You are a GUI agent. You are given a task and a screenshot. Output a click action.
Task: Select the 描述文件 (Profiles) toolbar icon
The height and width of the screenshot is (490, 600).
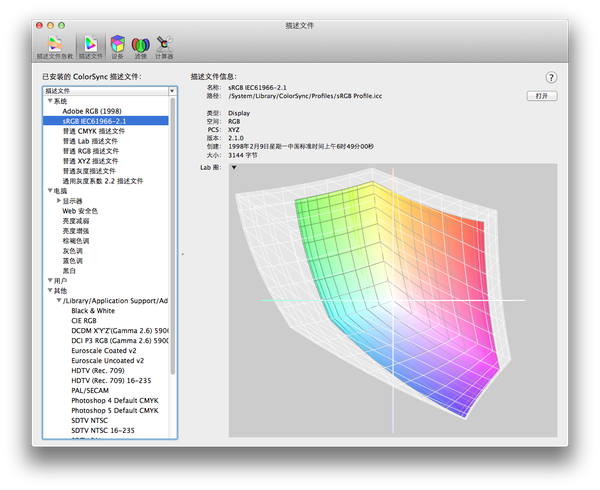[92, 43]
